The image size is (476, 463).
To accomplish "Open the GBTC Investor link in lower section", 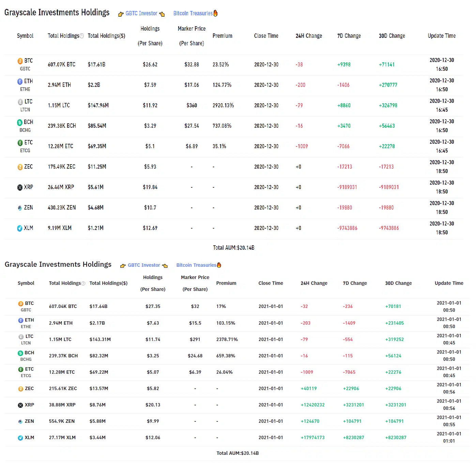I will 144,265.
